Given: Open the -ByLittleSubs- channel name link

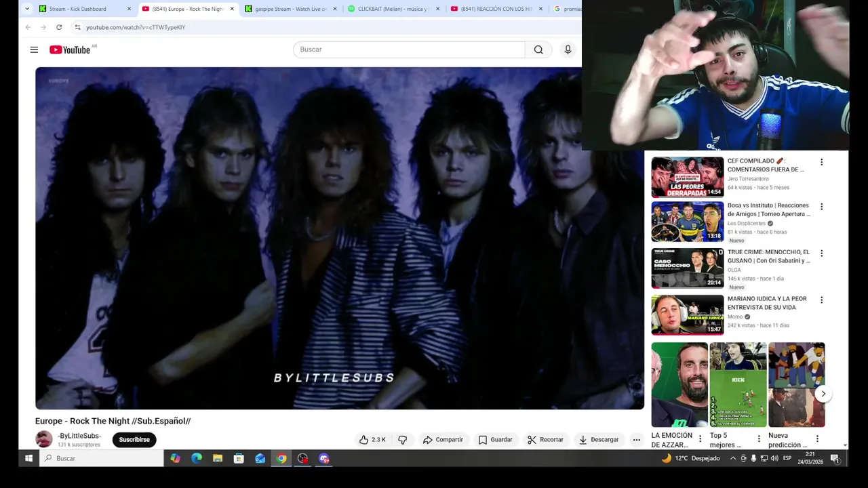Looking at the screenshot, I should [79, 436].
